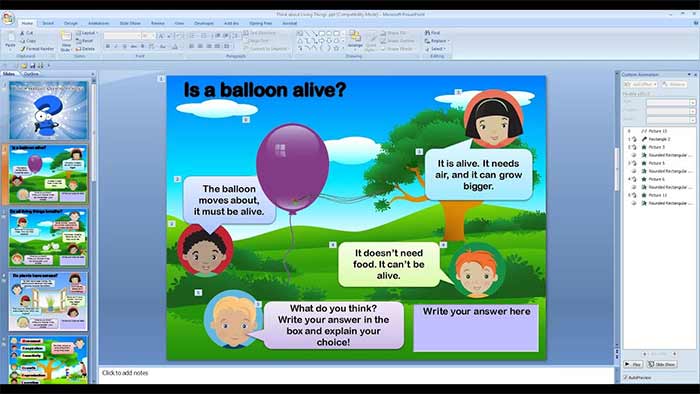Open the Add Effect dropdown

pos(641,84)
